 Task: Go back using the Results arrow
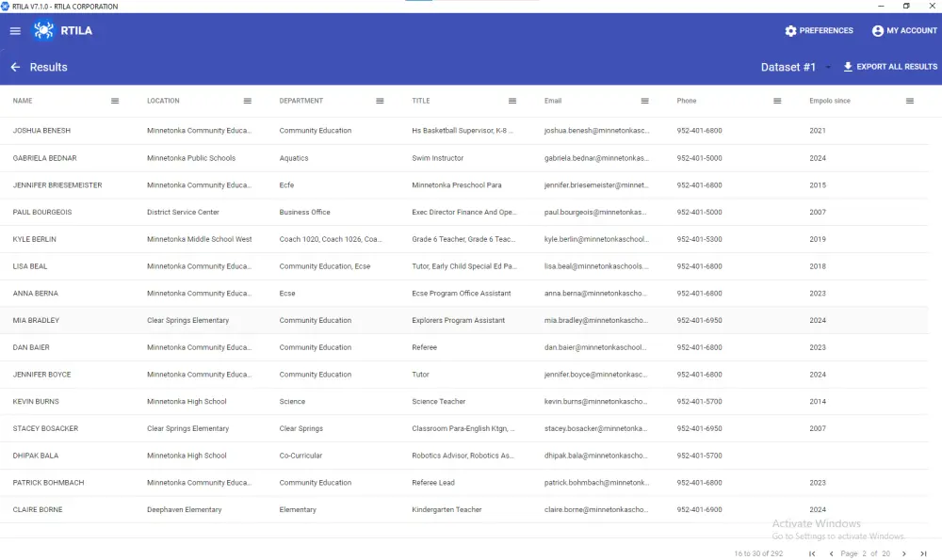[x=15, y=67]
